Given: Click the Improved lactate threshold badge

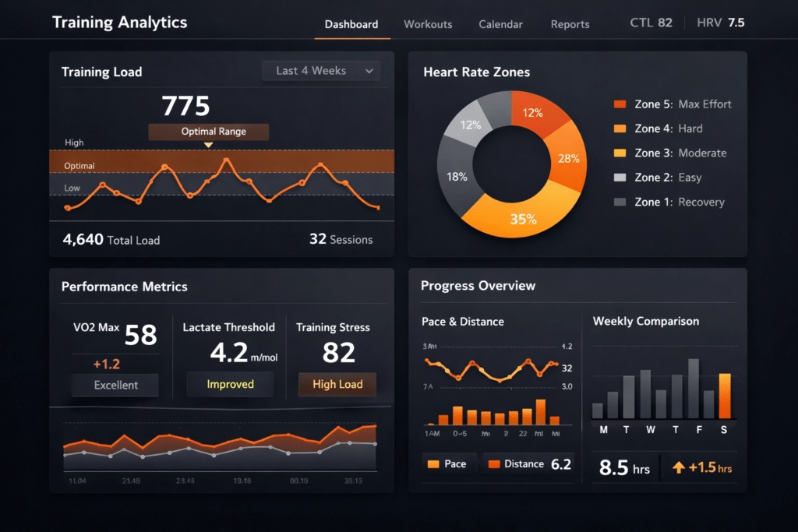Looking at the screenshot, I should pyautogui.click(x=230, y=384).
